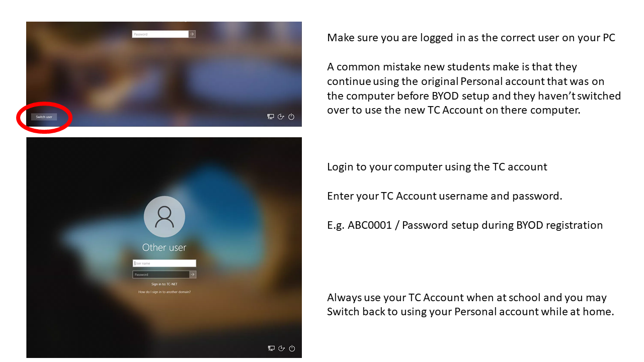Click the 'Other user' name label

tap(165, 247)
